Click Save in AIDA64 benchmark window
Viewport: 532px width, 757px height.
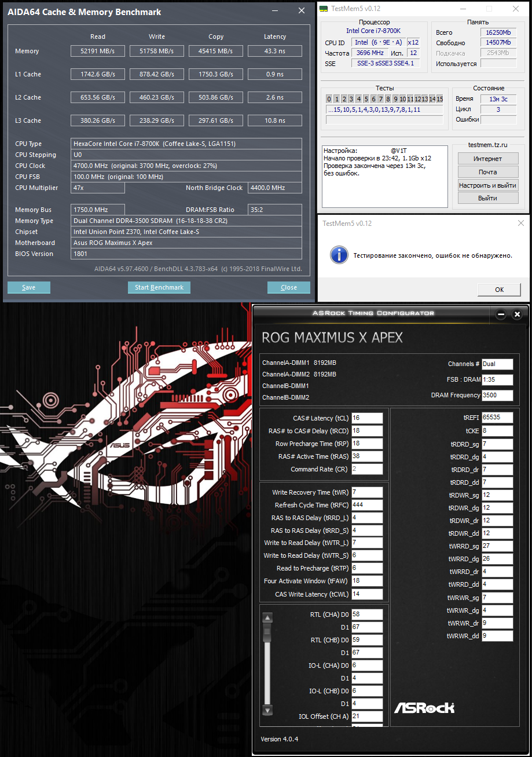29,287
